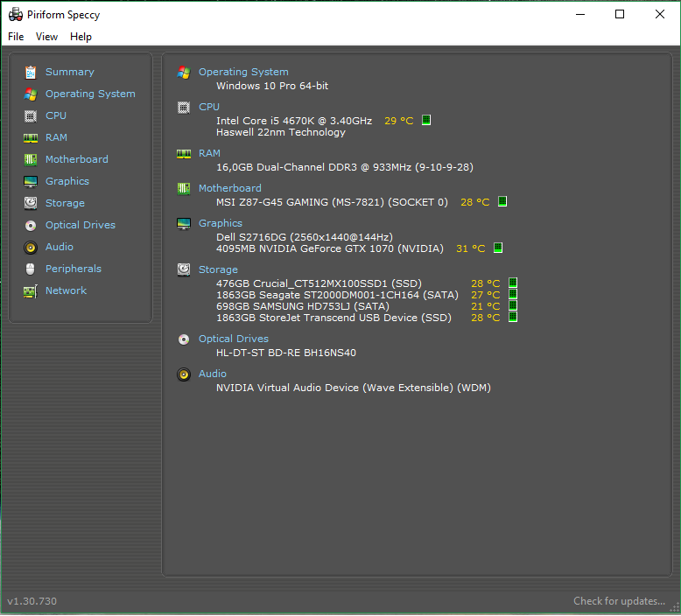
Task: Follow the Operating System heading link
Action: (243, 72)
